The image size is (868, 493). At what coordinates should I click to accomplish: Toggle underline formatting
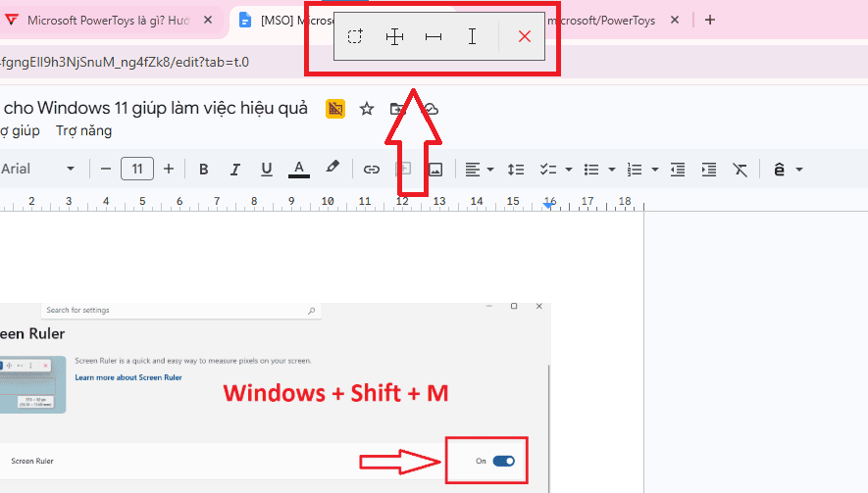(x=266, y=170)
